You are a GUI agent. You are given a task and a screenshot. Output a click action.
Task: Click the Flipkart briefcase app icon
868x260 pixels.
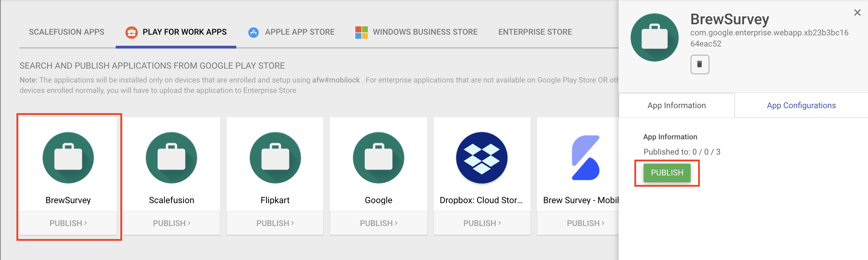click(x=275, y=158)
